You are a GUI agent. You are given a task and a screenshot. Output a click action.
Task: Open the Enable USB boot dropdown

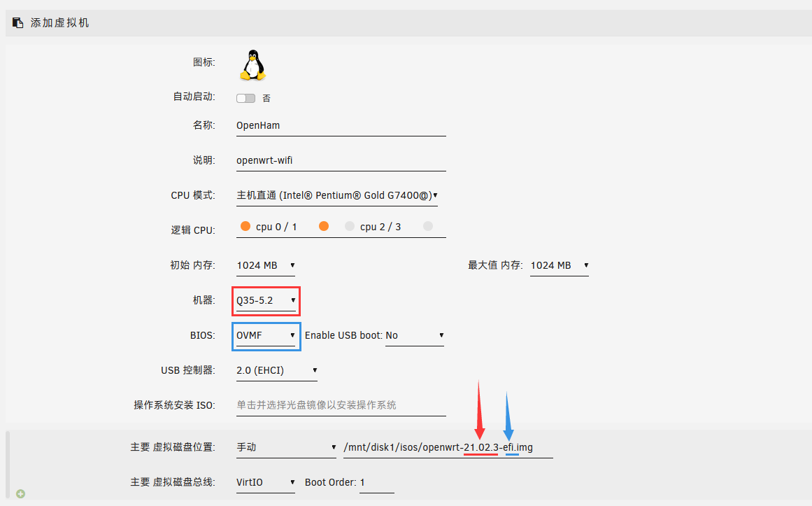415,335
